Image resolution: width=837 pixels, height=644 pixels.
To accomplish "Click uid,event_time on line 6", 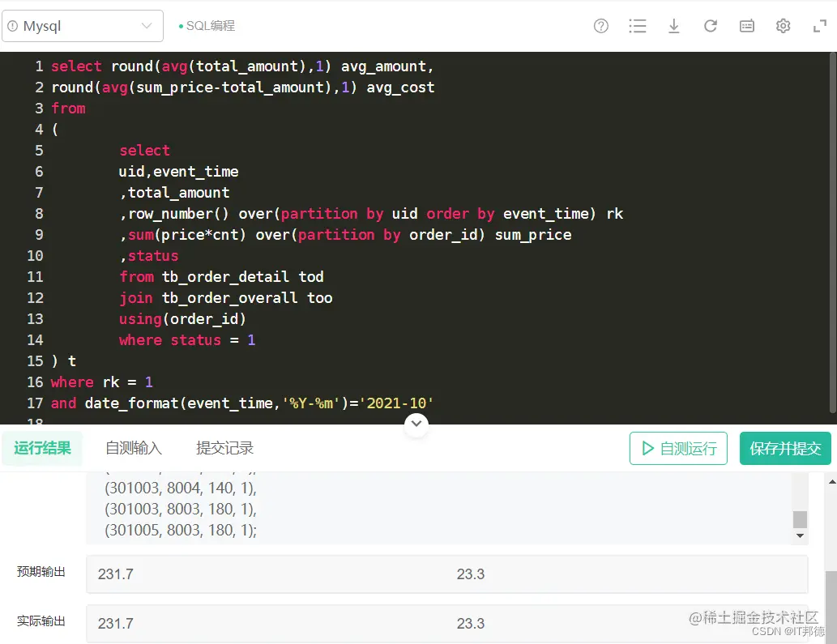I will pyautogui.click(x=178, y=172).
